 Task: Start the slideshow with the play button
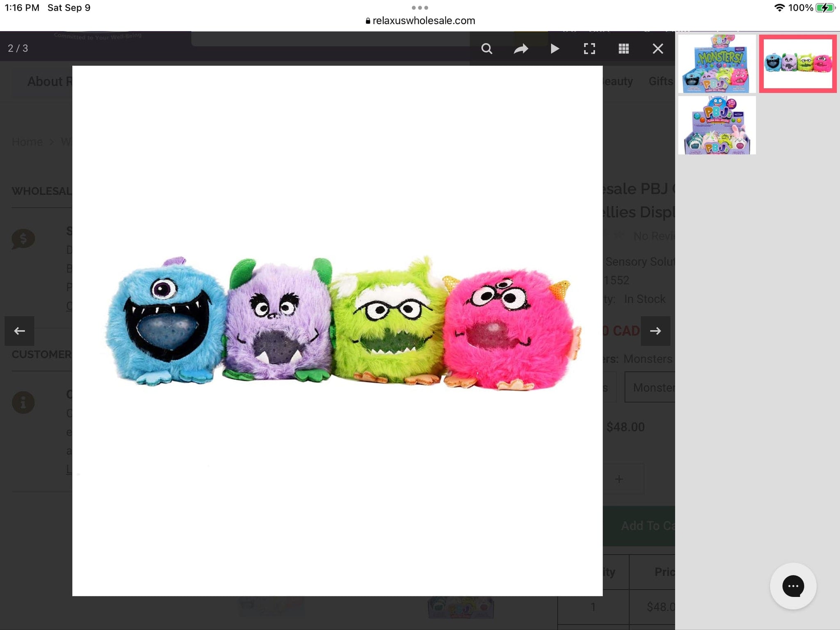click(x=555, y=49)
